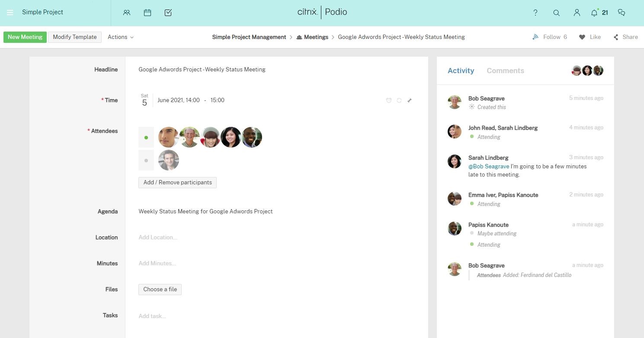This screenshot has width=644, height=338.
Task: Expand the Actions dropdown
Action: pyautogui.click(x=121, y=37)
